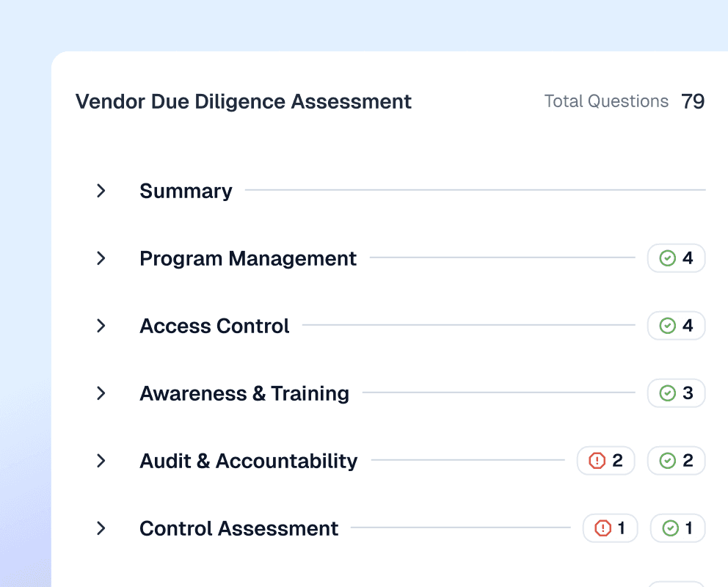The width and height of the screenshot is (728, 587).
Task: Select the Awareness & Training section title
Action: click(x=244, y=393)
